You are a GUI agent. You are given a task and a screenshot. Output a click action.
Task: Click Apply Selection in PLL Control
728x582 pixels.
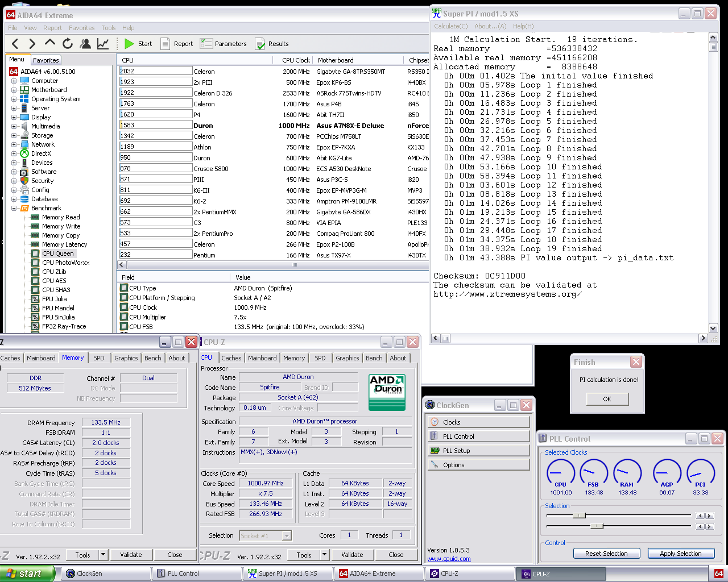(680, 554)
